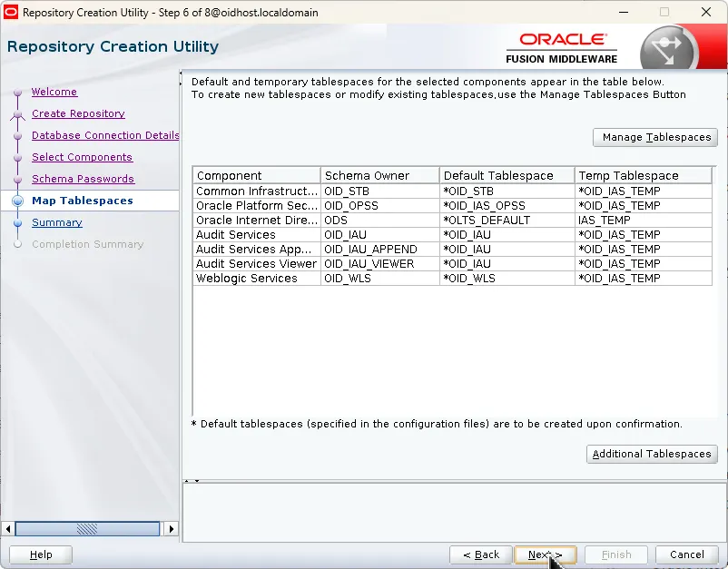Image resolution: width=728 pixels, height=569 pixels.
Task: Click the left arrow of the horizontal scrollbar
Action: point(9,529)
